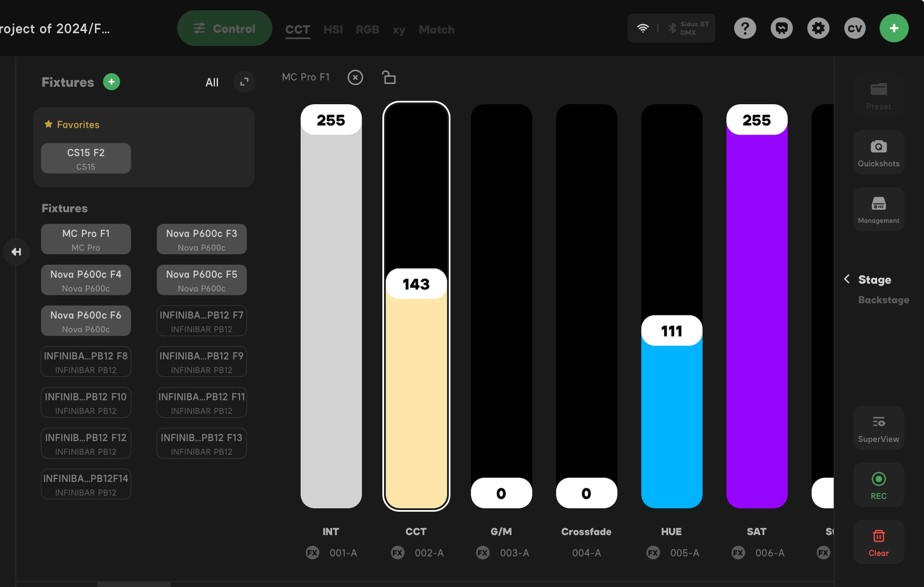Select the Nova P600c F4 fixture
The width and height of the screenshot is (924, 587).
tap(86, 280)
